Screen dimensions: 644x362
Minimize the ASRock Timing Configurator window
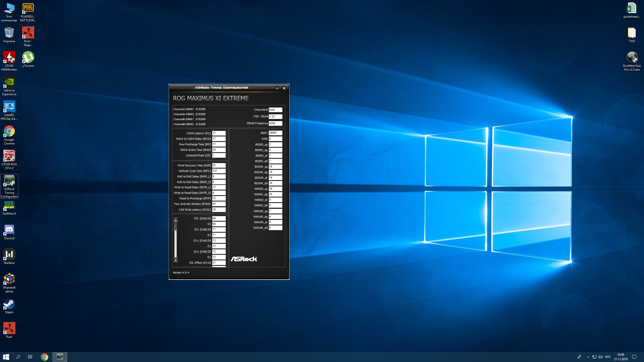tap(277, 88)
